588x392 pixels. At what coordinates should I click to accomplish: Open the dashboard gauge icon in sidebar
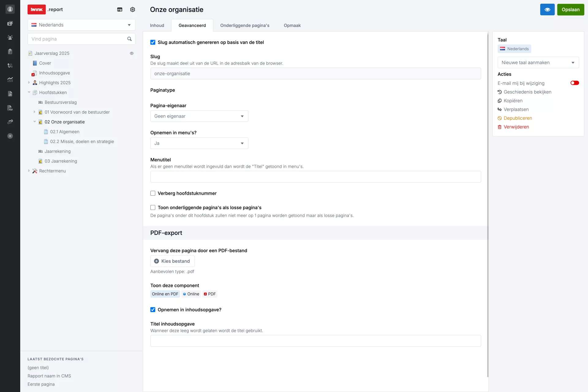10,9
